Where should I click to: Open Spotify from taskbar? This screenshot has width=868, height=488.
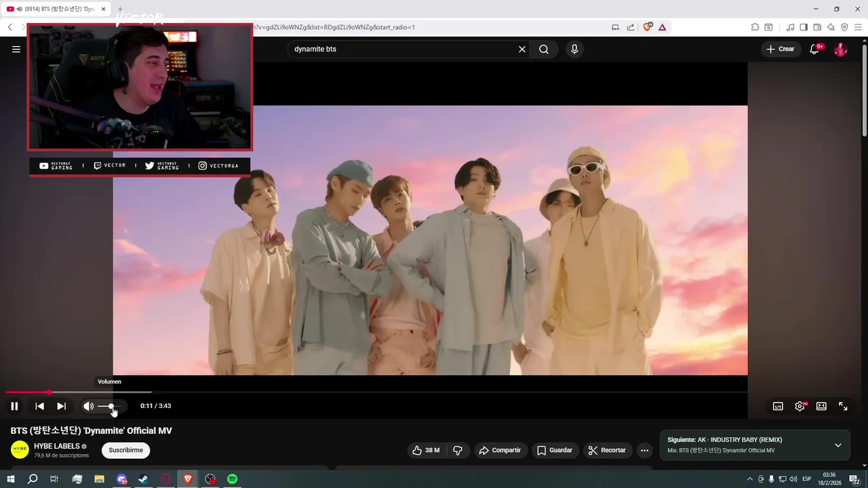(x=232, y=479)
